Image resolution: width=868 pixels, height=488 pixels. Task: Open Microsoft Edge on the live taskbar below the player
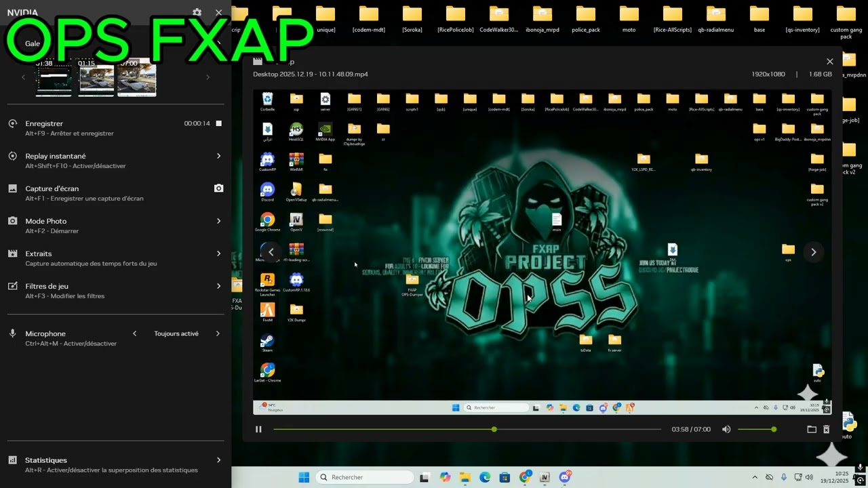485,477
